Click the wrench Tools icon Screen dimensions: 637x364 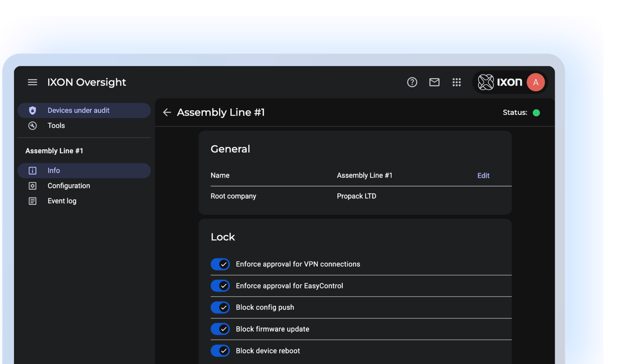[x=32, y=126]
